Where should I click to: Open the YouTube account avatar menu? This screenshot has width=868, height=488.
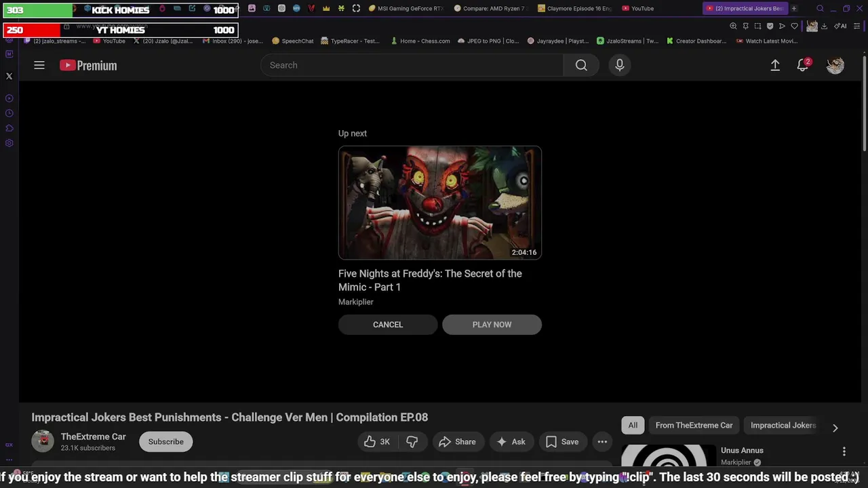(x=835, y=65)
